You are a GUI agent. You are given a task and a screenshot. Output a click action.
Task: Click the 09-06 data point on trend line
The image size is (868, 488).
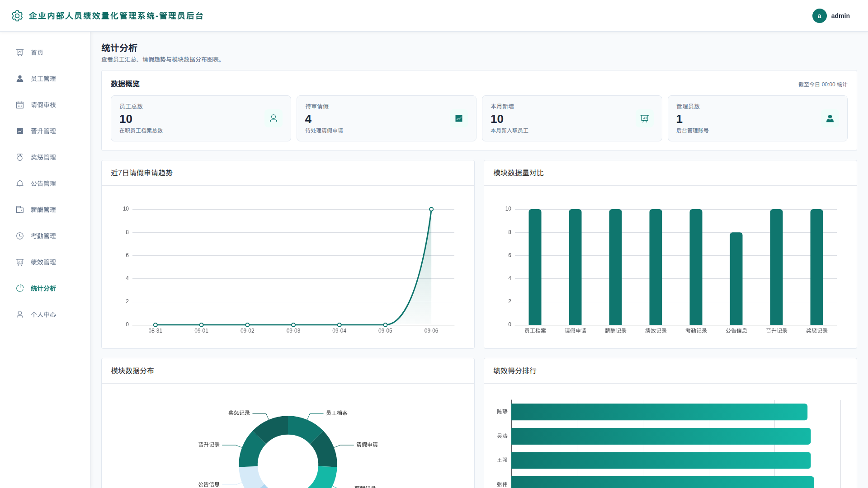tap(431, 209)
